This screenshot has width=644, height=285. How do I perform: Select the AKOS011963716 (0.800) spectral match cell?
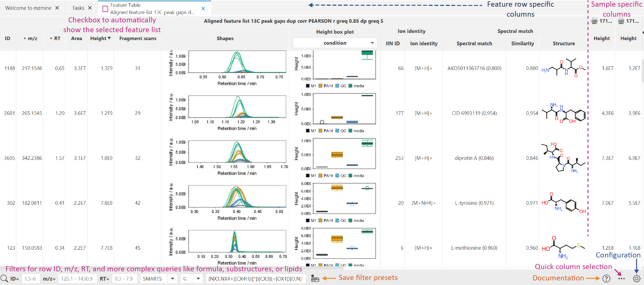(474, 68)
